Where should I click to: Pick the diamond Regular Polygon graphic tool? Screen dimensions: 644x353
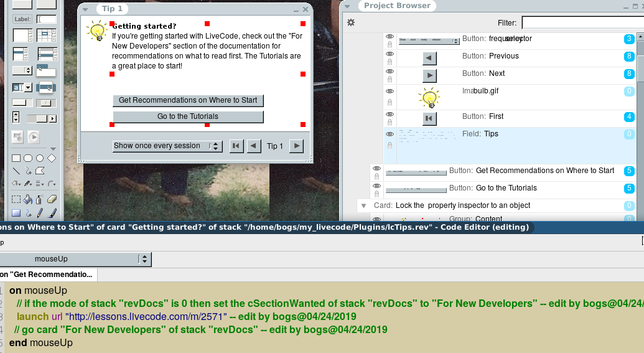52,158
